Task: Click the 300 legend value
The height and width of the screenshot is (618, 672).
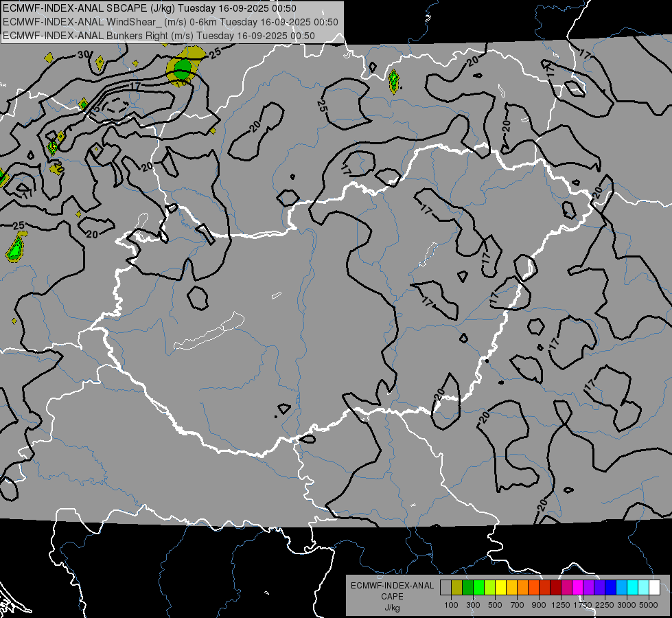Action: pyautogui.click(x=473, y=605)
